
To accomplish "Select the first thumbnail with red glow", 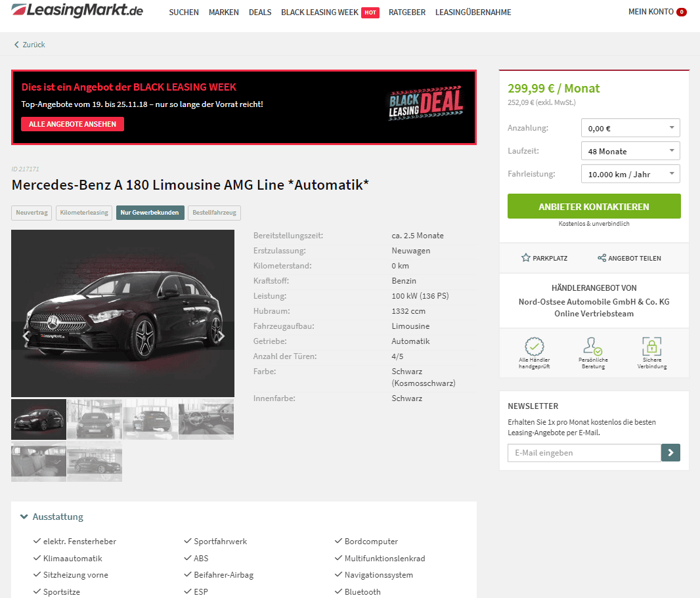I will point(39,419).
